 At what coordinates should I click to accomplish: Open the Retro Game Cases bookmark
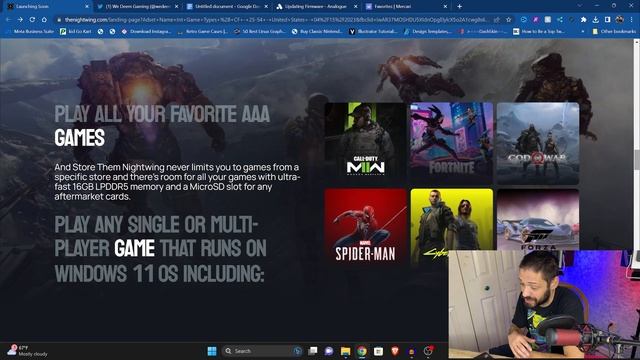coord(203,31)
